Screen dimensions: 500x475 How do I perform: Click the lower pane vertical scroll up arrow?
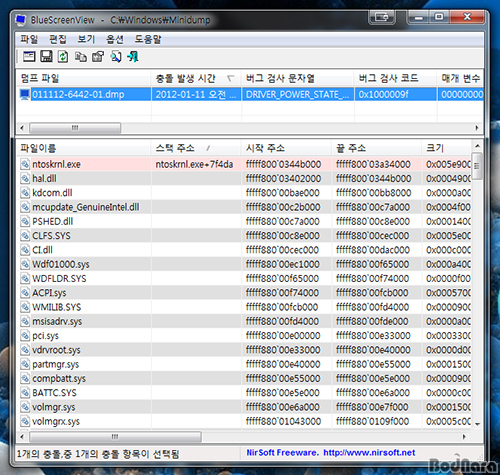pyautogui.click(x=477, y=146)
